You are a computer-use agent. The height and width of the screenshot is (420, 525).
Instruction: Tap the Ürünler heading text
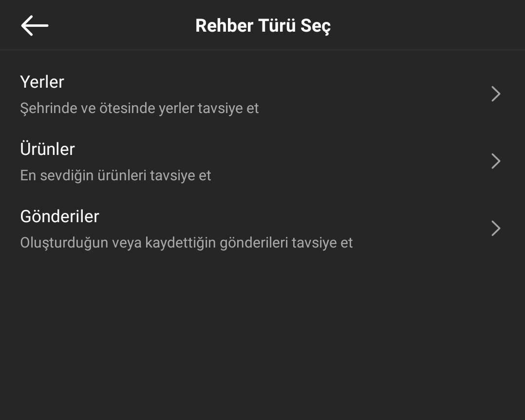pyautogui.click(x=47, y=149)
